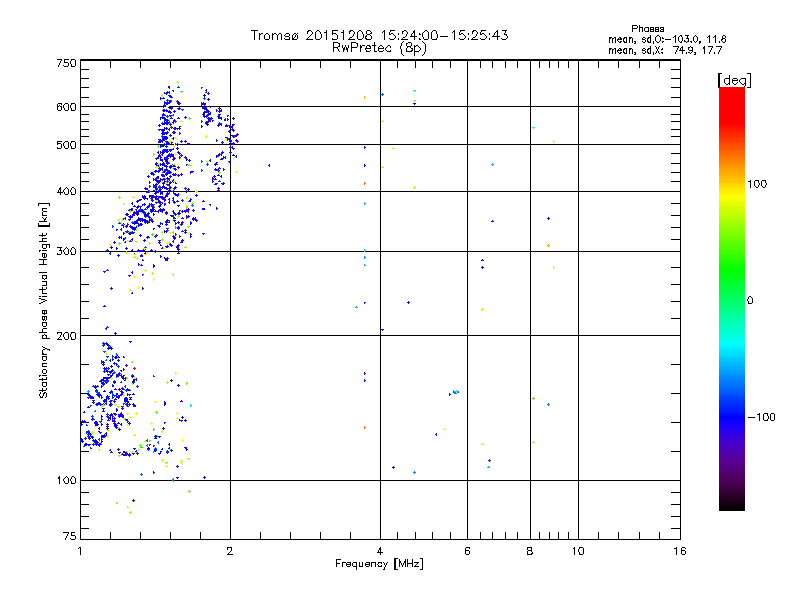The height and width of the screenshot is (600, 800).
Task: Click the 200 height axis tick label
Action: 66,336
